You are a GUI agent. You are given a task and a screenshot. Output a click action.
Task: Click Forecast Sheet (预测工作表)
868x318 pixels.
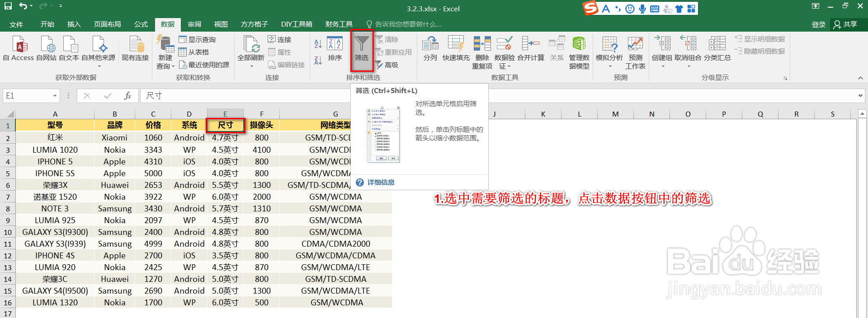635,52
